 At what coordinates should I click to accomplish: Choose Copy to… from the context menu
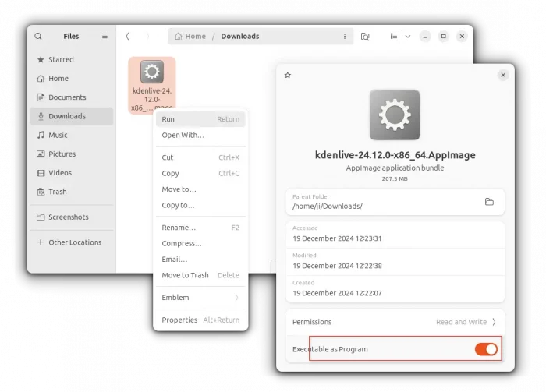pos(200,205)
